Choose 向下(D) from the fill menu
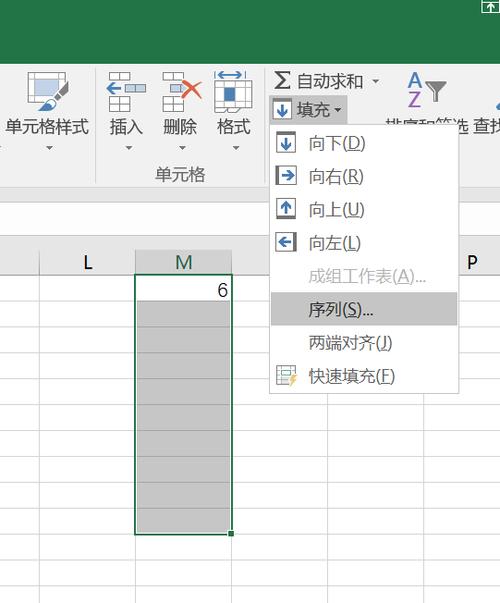This screenshot has width=500, height=603. point(364,143)
